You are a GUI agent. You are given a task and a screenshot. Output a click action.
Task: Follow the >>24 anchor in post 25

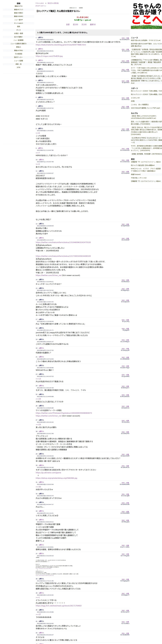point(38,399)
